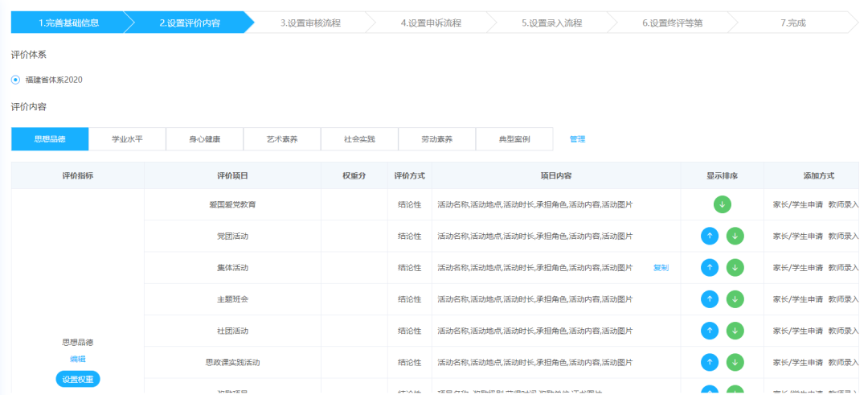The width and height of the screenshot is (868, 395).
Task: Go to step 7.完成
Action: (x=793, y=23)
